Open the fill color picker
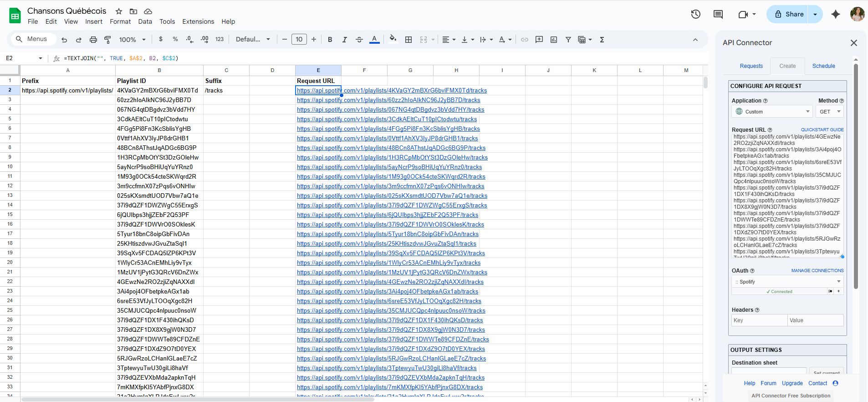 point(393,39)
